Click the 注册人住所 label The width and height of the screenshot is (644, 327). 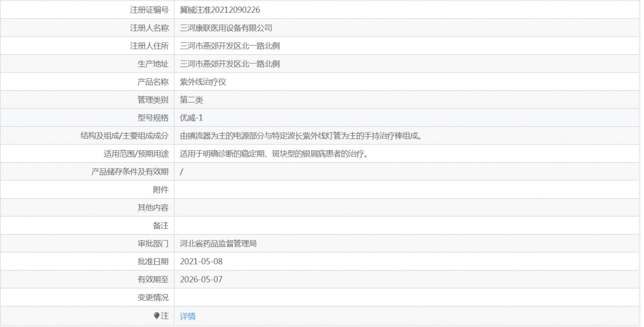(x=149, y=46)
